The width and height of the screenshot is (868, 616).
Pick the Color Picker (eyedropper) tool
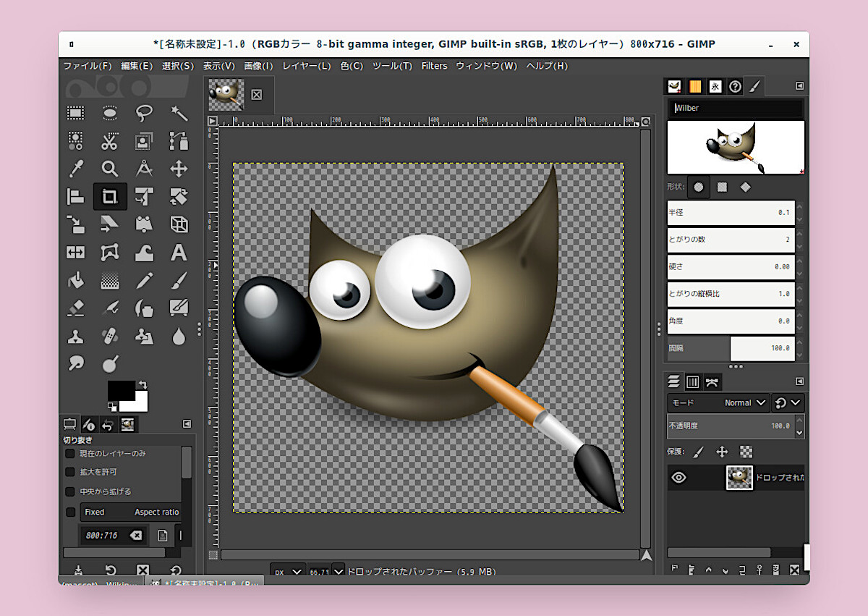coord(75,169)
